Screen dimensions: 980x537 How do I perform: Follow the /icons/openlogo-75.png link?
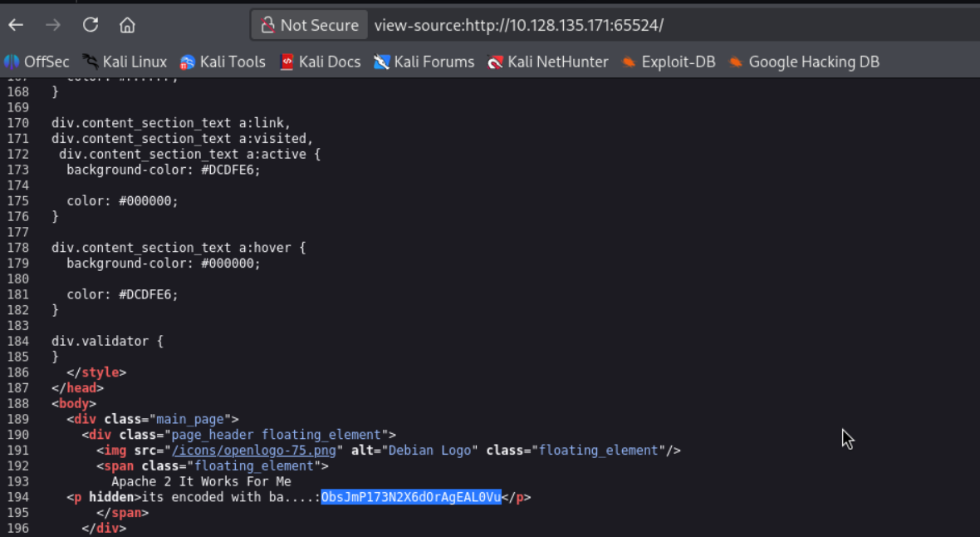tap(254, 451)
